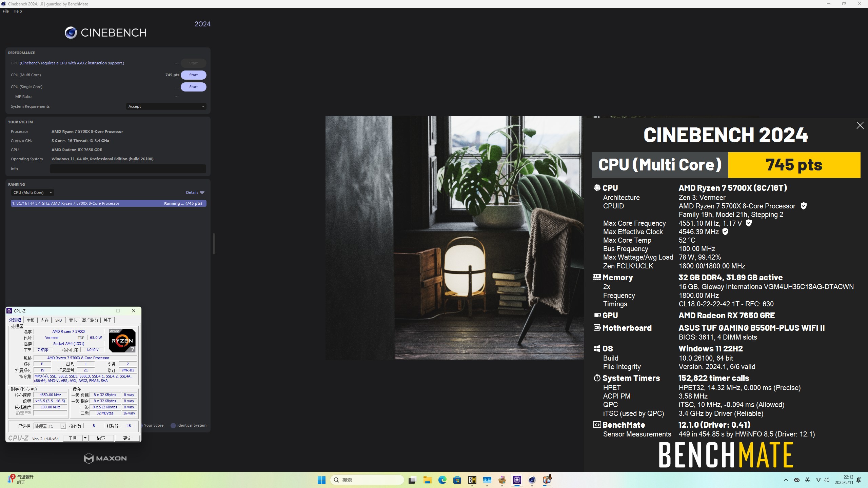The image size is (868, 488).
Task: Open the Windows Start menu
Action: 321,480
